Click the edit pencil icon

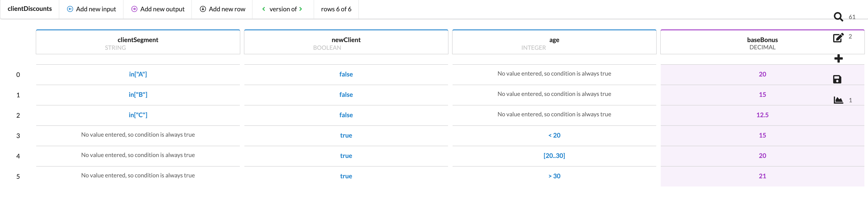coord(838,37)
